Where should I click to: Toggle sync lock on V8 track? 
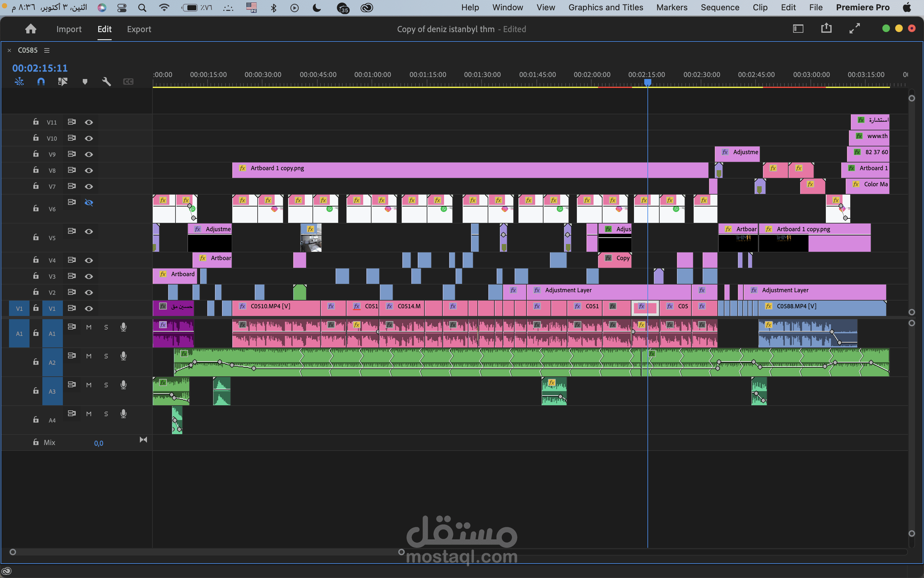72,170
